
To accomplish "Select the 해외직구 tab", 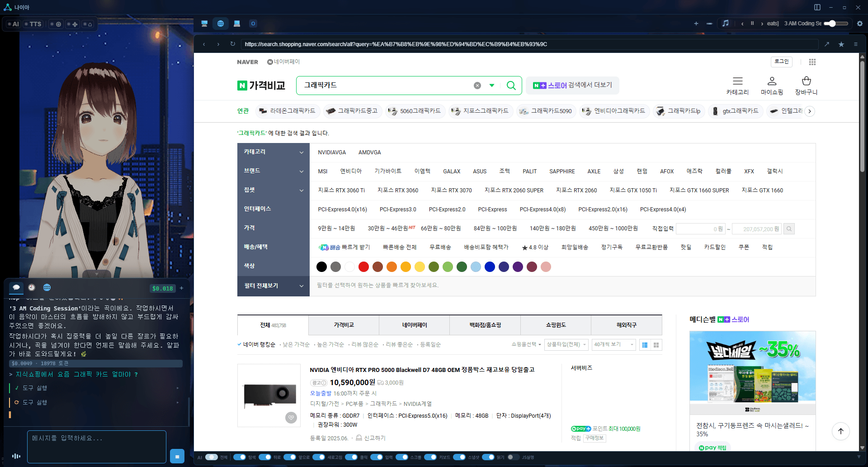I will click(x=627, y=325).
